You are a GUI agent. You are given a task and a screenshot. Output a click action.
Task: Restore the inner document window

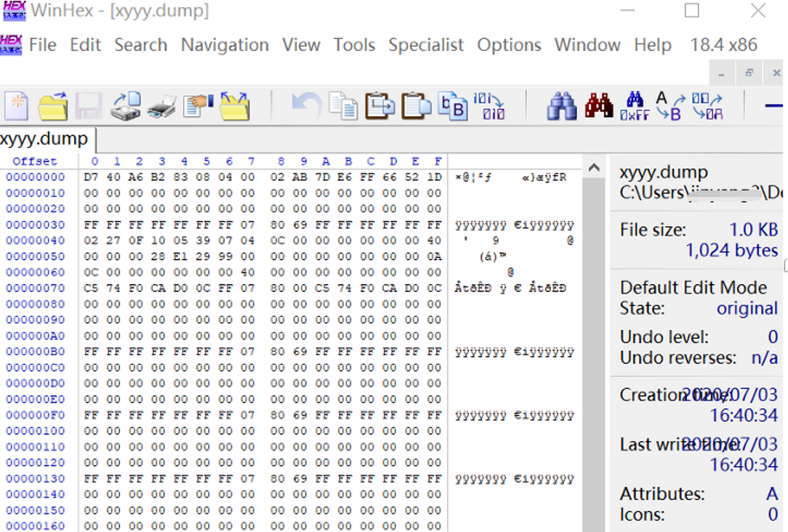point(749,73)
